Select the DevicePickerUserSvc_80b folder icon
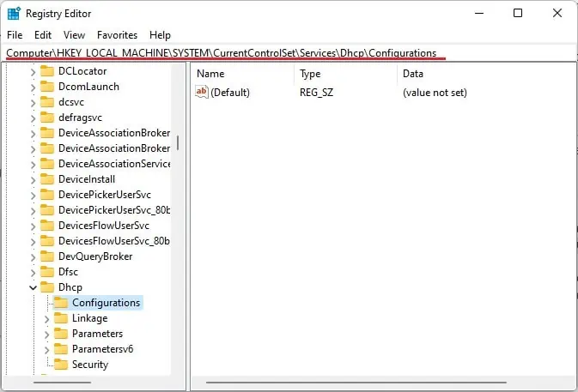Viewport: 578px width, 392px height. (47, 210)
